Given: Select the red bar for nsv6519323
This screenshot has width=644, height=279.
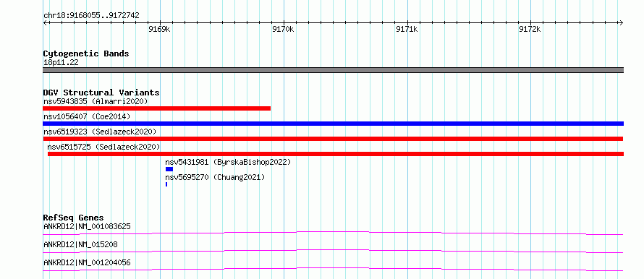Looking at the screenshot, I should [x=333, y=139].
